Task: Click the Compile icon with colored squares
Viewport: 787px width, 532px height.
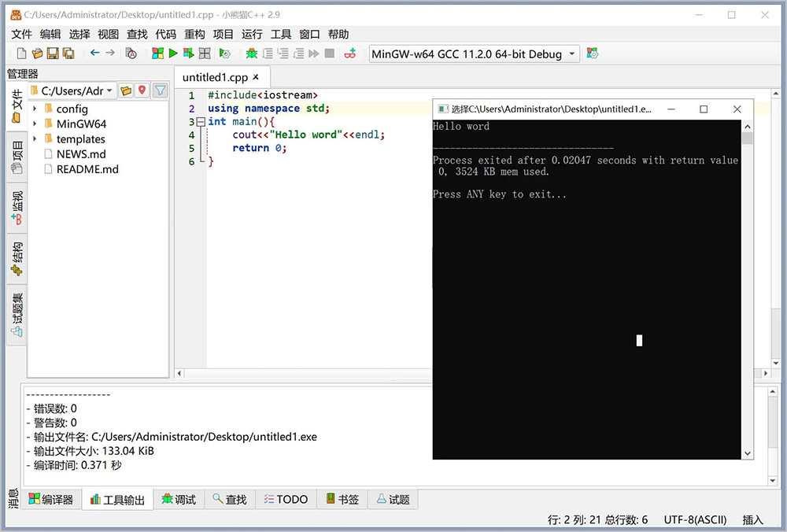Action: click(x=158, y=54)
